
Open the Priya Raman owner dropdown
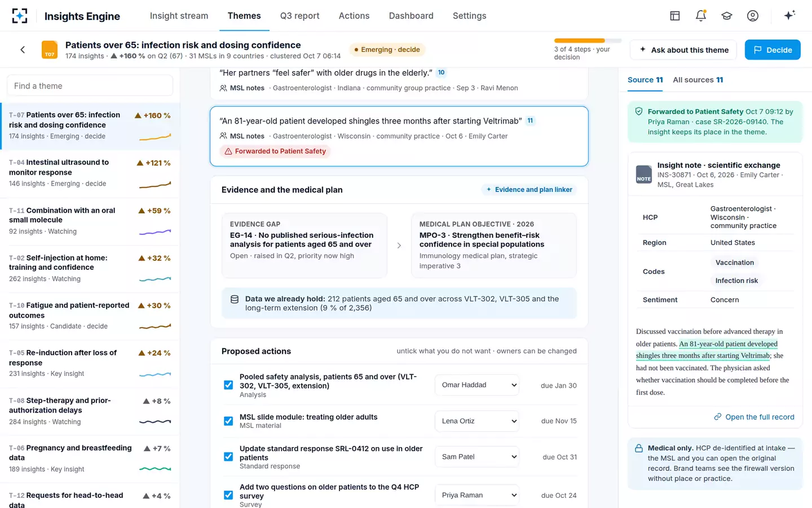[x=477, y=495]
